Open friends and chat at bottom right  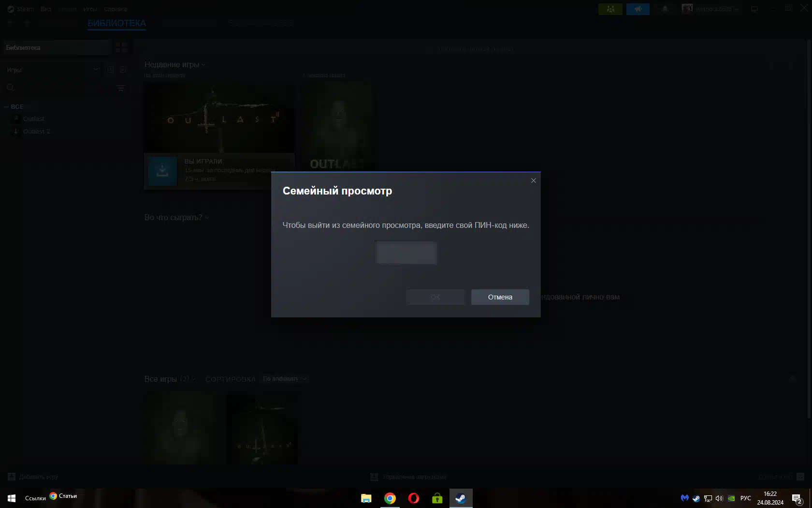coord(781,477)
